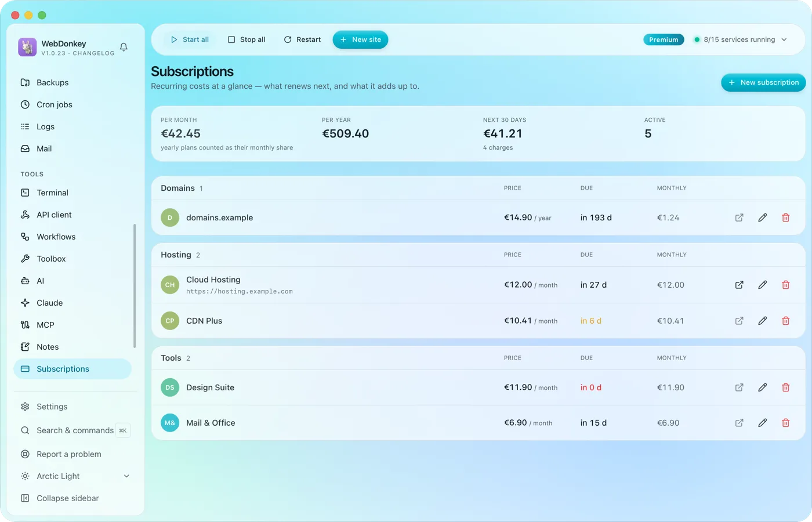Open the CHANGELOG link
The height and width of the screenshot is (522, 812).
point(93,53)
